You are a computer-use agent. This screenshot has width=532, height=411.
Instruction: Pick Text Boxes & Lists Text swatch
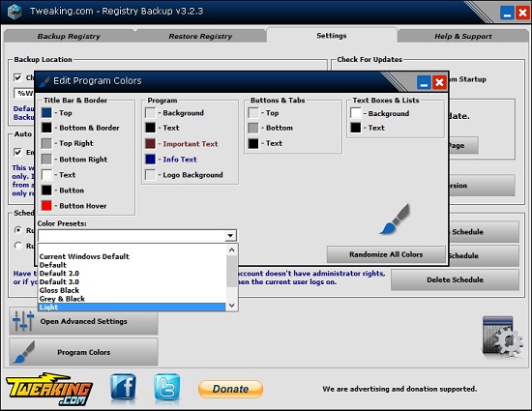pos(356,128)
